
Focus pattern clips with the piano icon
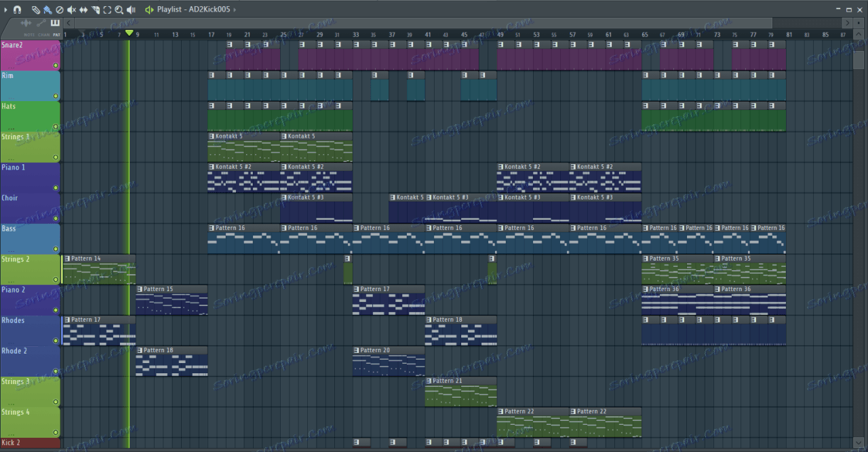pos(55,22)
